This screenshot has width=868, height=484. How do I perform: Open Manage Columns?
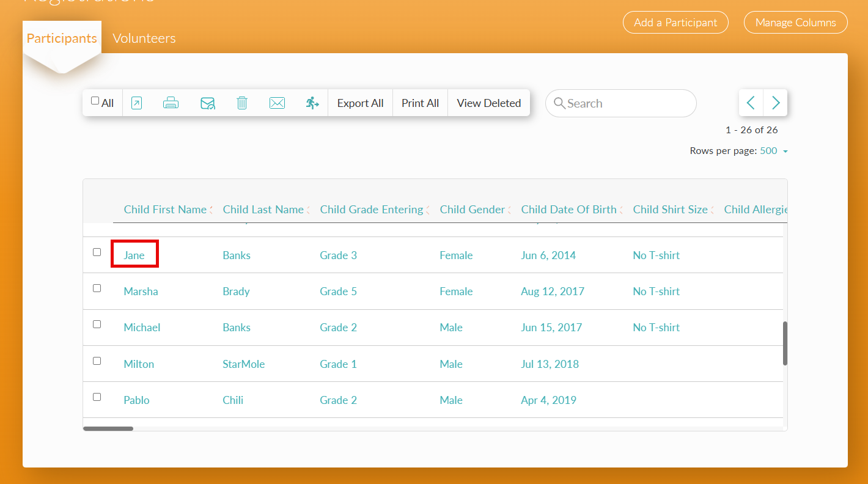(x=795, y=23)
